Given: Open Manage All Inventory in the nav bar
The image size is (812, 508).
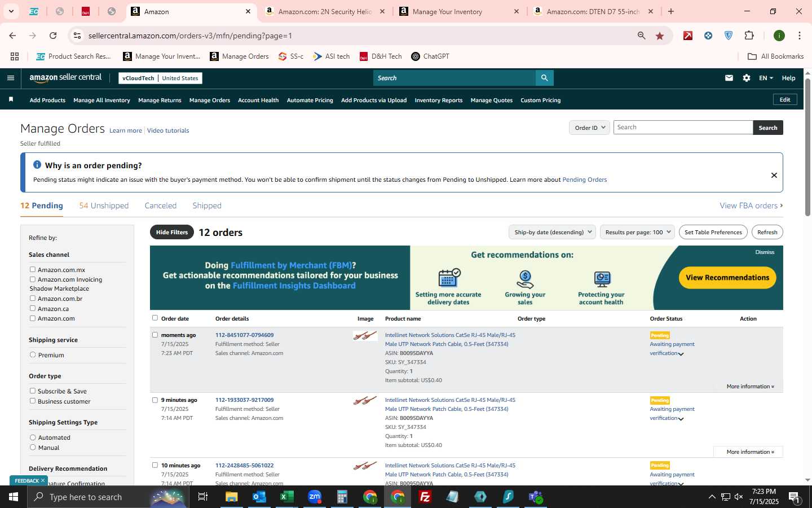Looking at the screenshot, I should click(101, 100).
